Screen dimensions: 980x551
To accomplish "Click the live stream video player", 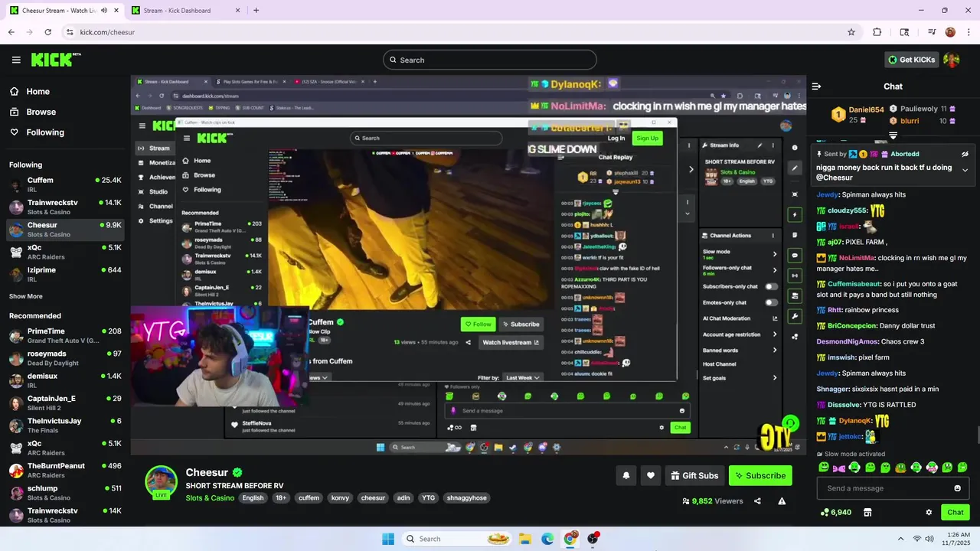I will [469, 266].
